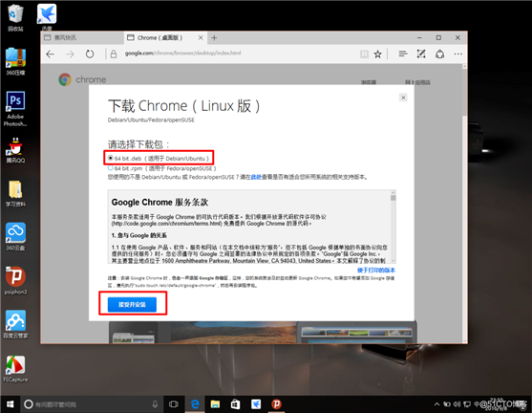This screenshot has height=413, width=532.
Task: Click the Google Chrome terms of service heading
Action: click(160, 202)
